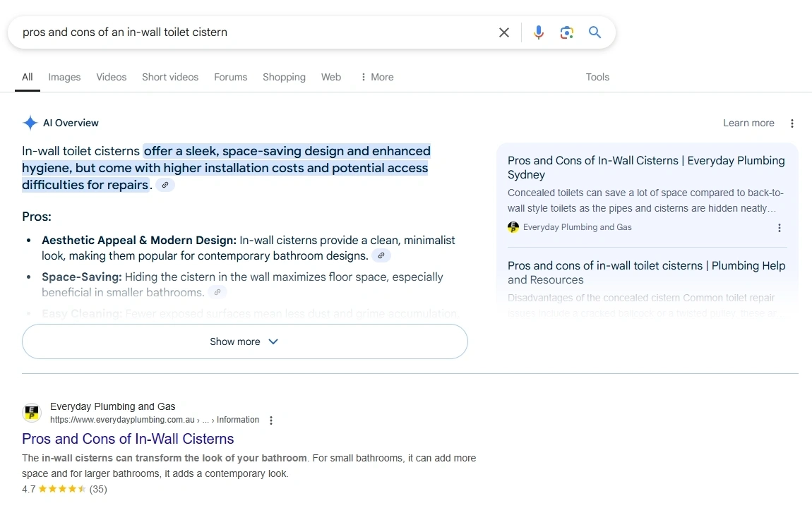Open three-dot menu beside everydayplumbing.com.au URL
The width and height of the screenshot is (812, 508).
(271, 421)
